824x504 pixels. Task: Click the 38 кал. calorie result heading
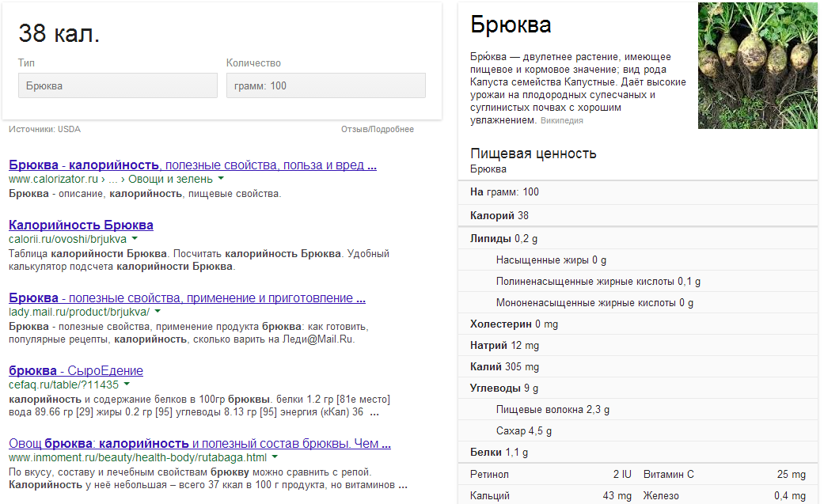pyautogui.click(x=59, y=33)
